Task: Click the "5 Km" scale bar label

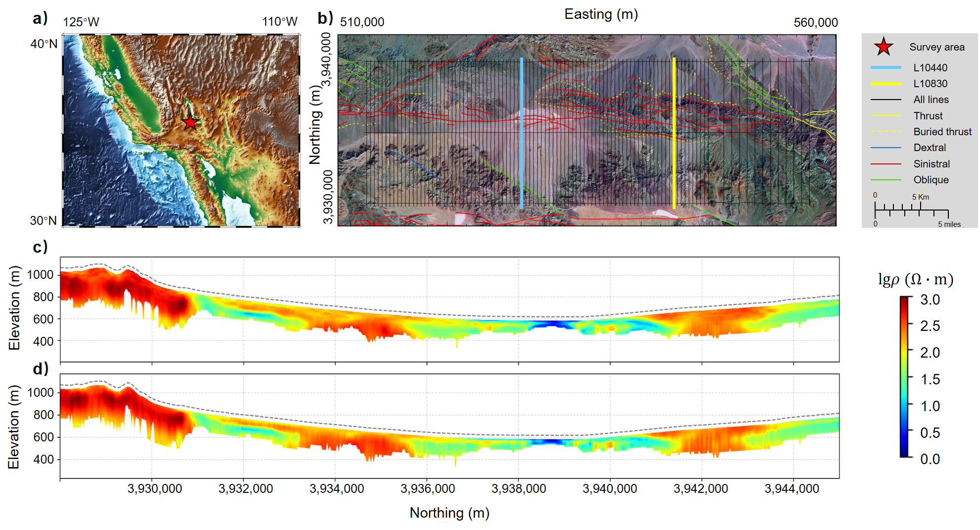Action: click(921, 197)
